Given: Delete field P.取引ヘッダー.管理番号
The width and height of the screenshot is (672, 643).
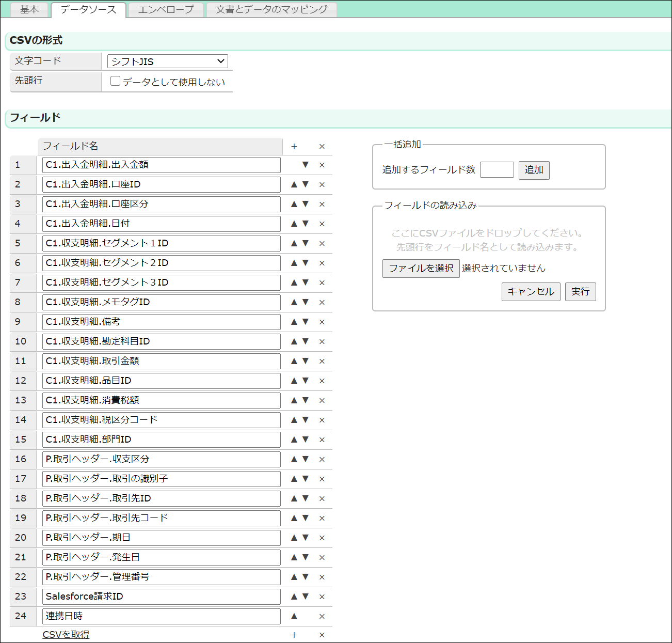Looking at the screenshot, I should tap(322, 577).
